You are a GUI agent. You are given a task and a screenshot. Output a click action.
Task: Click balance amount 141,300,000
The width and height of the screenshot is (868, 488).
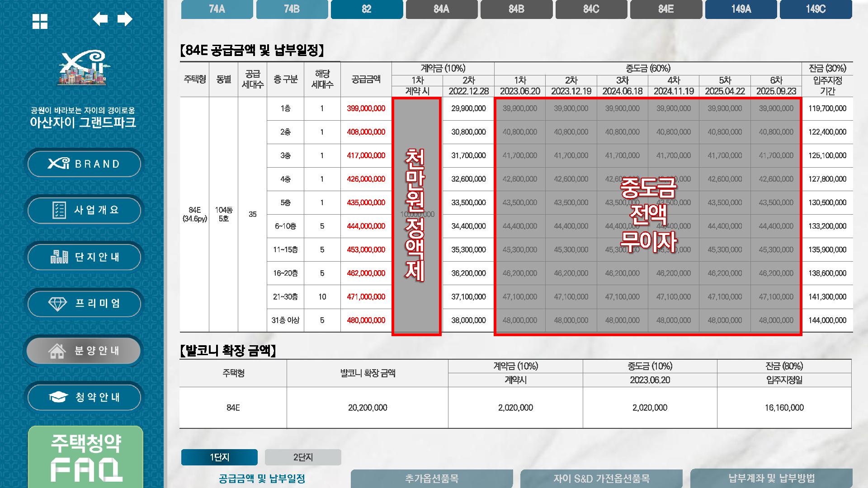(827, 297)
